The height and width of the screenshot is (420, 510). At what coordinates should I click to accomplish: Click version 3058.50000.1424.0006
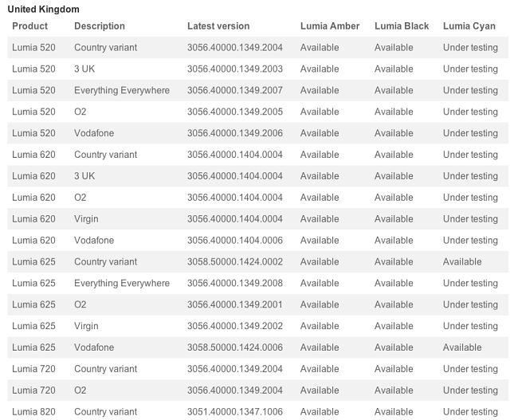(235, 347)
